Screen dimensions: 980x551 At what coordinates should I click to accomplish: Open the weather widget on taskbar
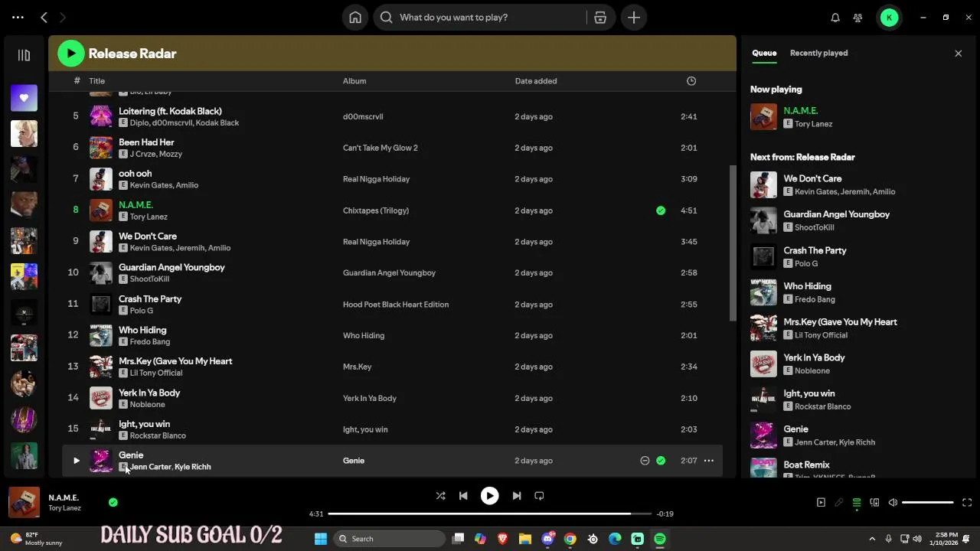coord(37,539)
